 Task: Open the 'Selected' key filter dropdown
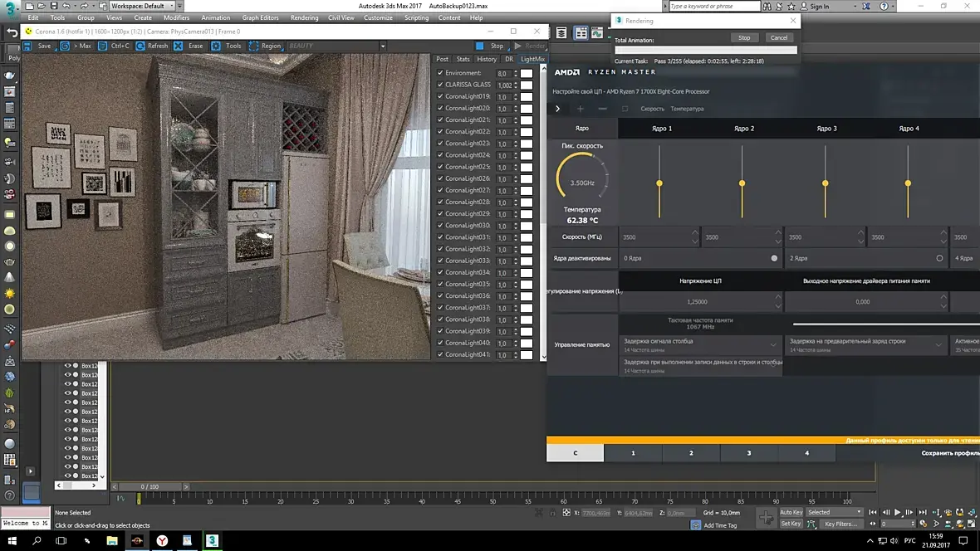pyautogui.click(x=834, y=512)
